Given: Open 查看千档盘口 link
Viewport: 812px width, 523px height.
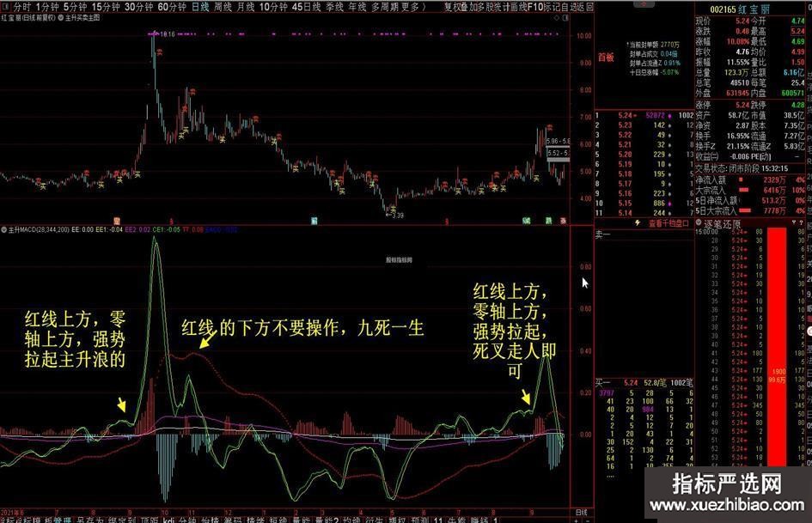Looking at the screenshot, I should [x=669, y=223].
